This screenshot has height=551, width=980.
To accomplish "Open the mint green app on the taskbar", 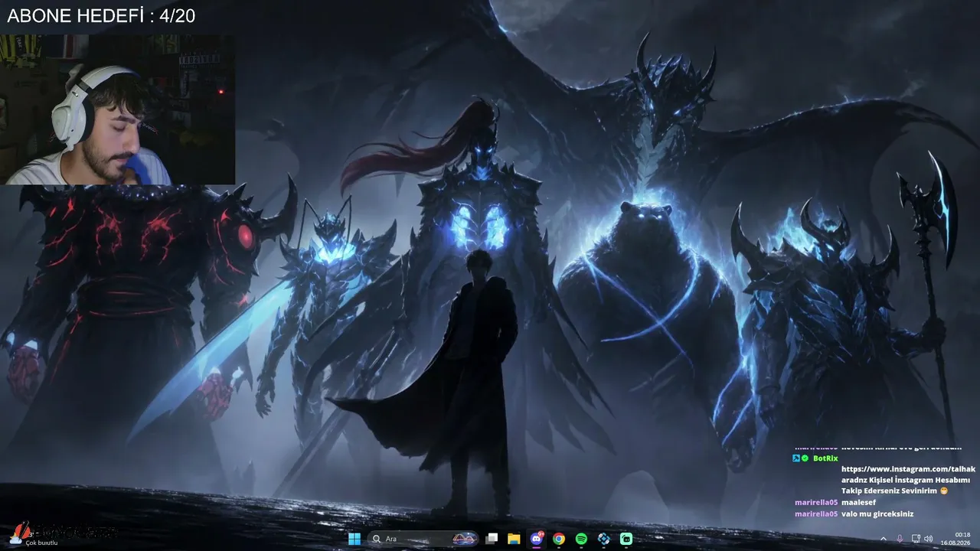I will 626,539.
